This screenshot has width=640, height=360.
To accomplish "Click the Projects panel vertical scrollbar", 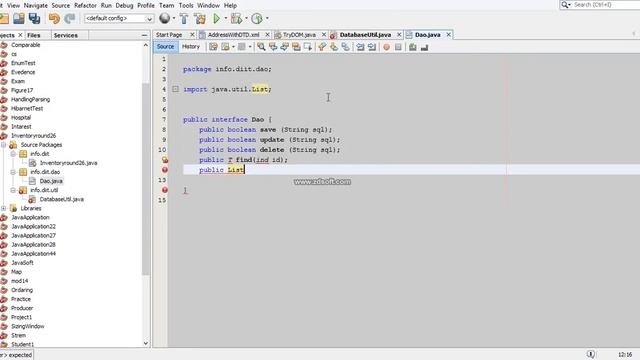I will click(146, 179).
